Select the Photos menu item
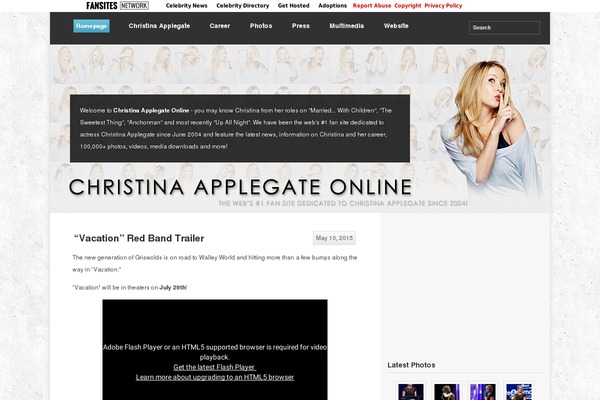The image size is (600, 400). click(x=261, y=26)
